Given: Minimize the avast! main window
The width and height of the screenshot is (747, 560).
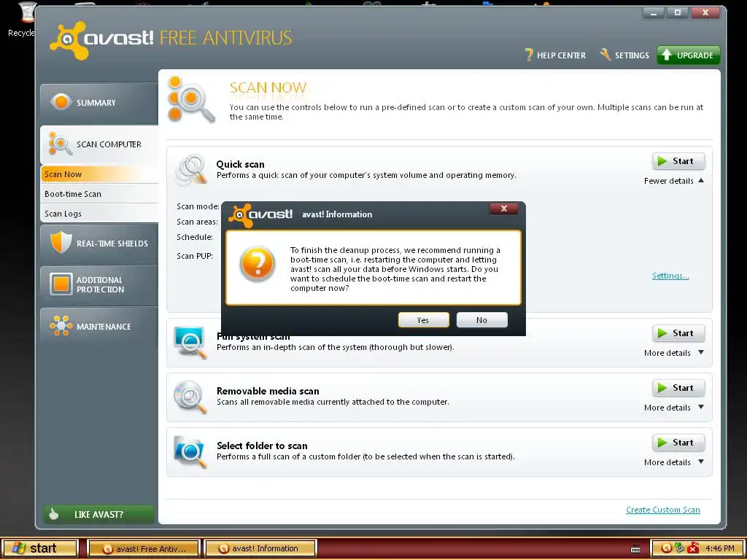Looking at the screenshot, I should pyautogui.click(x=653, y=13).
